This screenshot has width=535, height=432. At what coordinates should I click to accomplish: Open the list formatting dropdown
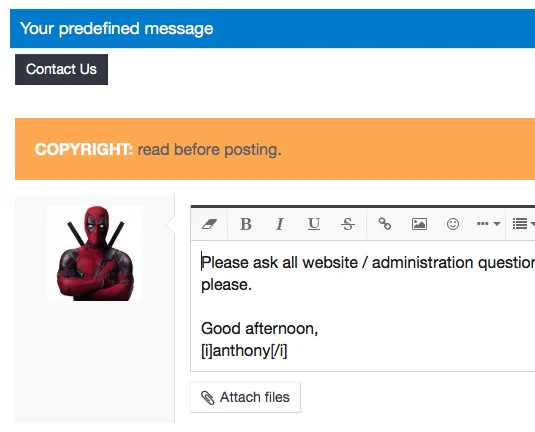[524, 224]
